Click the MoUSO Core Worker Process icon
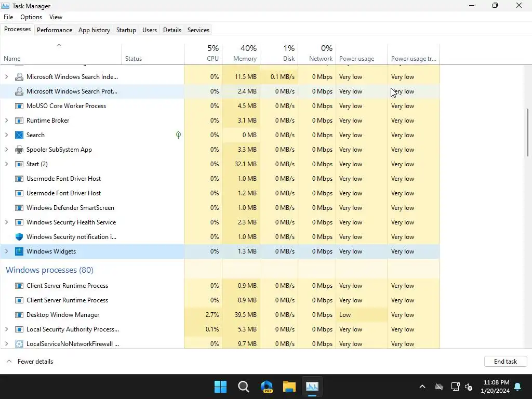 [x=19, y=106]
